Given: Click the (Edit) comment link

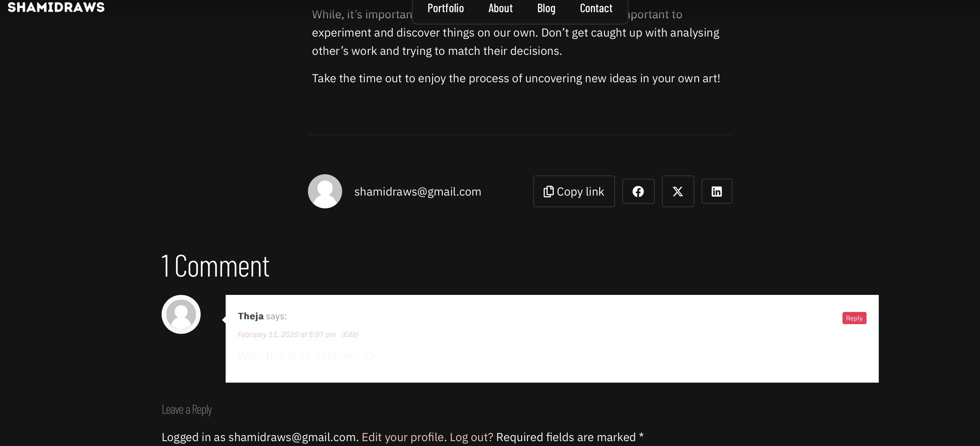Looking at the screenshot, I should 350,334.
